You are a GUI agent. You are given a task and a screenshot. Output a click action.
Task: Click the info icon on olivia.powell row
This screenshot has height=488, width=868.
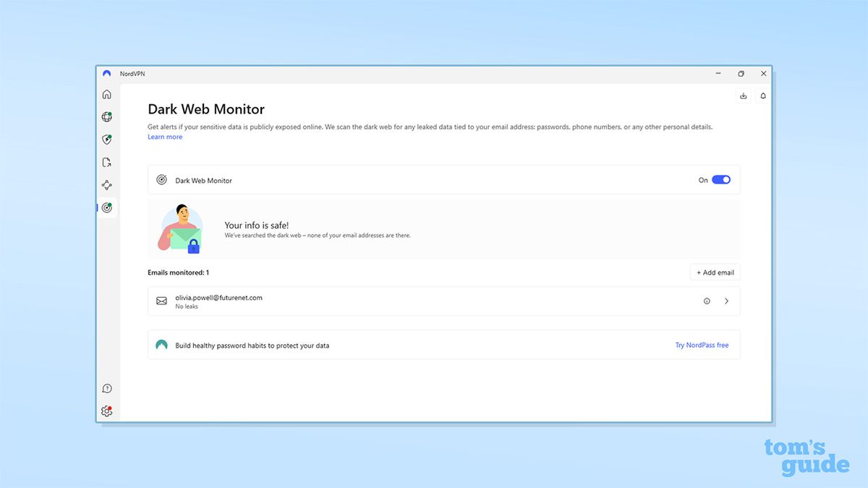[x=707, y=301]
